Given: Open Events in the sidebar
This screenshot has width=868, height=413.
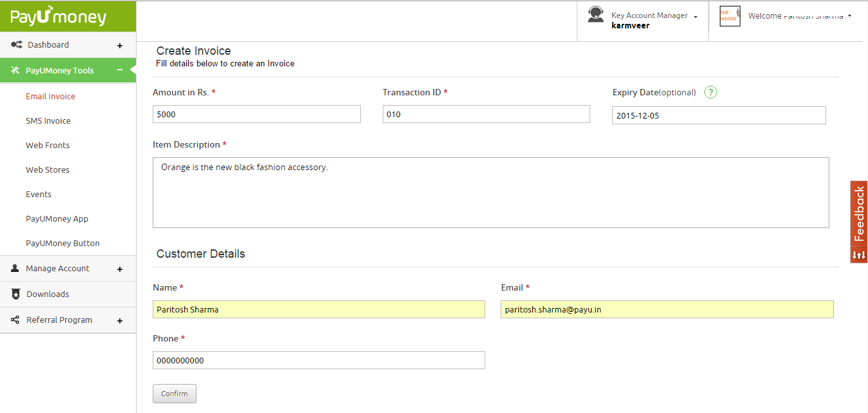Looking at the screenshot, I should coord(39,194).
